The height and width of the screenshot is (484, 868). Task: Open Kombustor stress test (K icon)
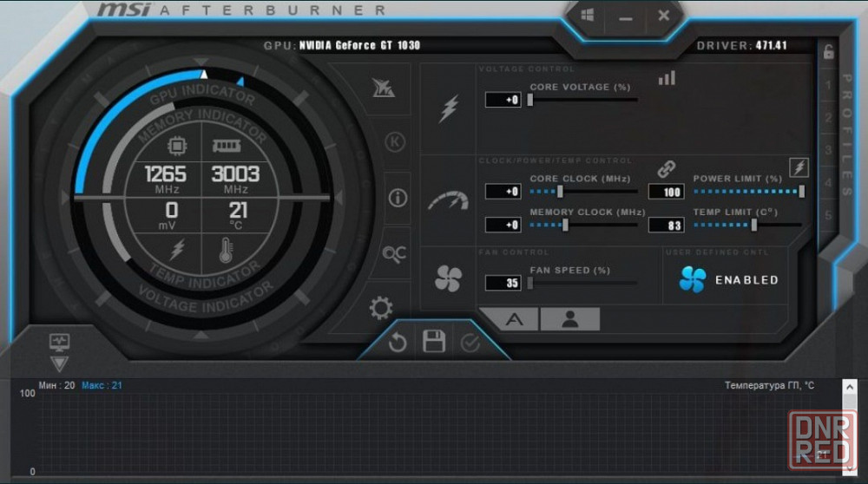pos(395,142)
